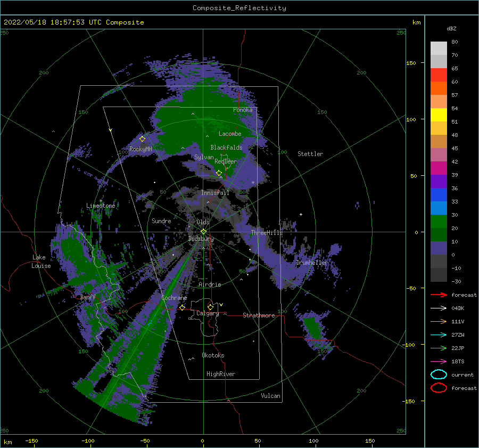Select the orange 111V arrow icon
Screen dimensions: 479x448
coord(439,321)
